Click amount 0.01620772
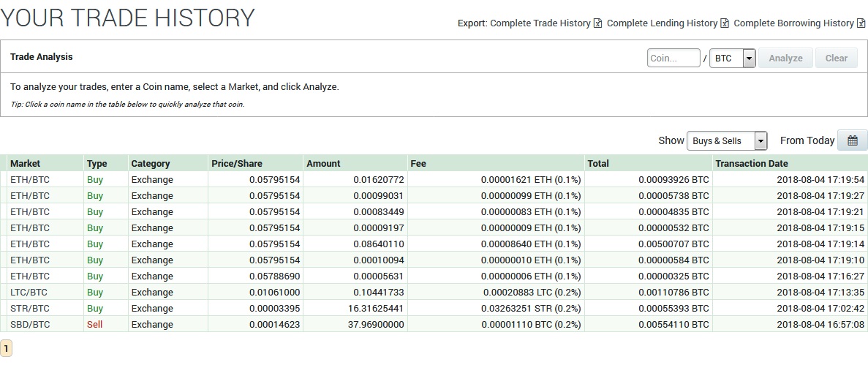This screenshot has width=868, height=365. (379, 179)
